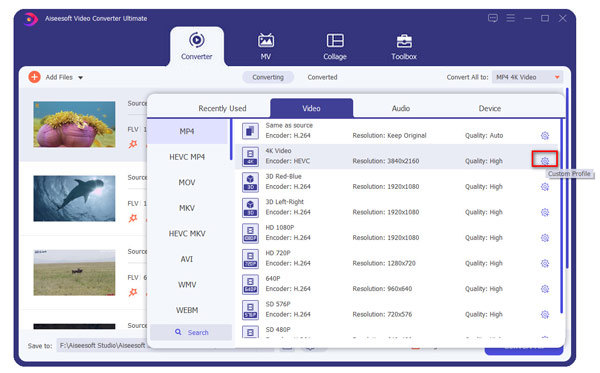Click the format list scrollbar
Viewport: 600px width, 373px height.
[231, 139]
